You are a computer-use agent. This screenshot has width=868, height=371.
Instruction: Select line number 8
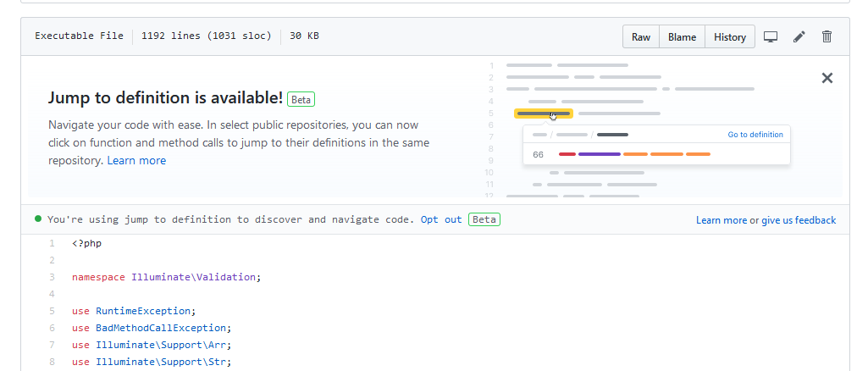(x=52, y=362)
